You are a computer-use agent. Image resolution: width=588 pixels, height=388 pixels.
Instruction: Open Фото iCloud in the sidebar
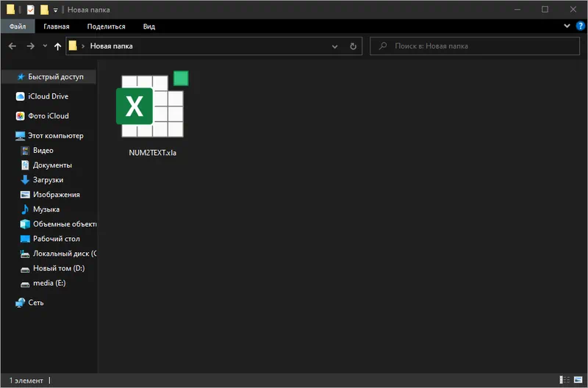pos(49,116)
